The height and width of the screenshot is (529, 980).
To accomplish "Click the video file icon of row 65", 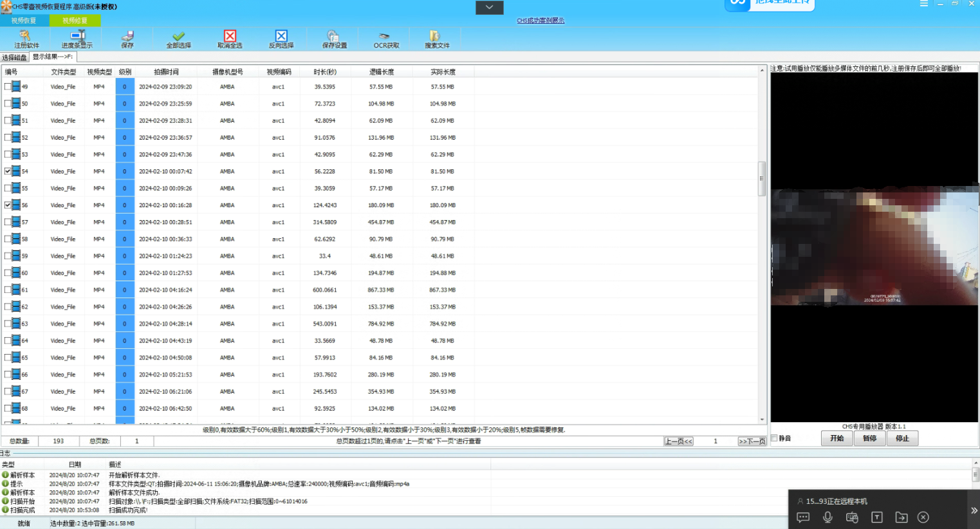I will point(16,357).
